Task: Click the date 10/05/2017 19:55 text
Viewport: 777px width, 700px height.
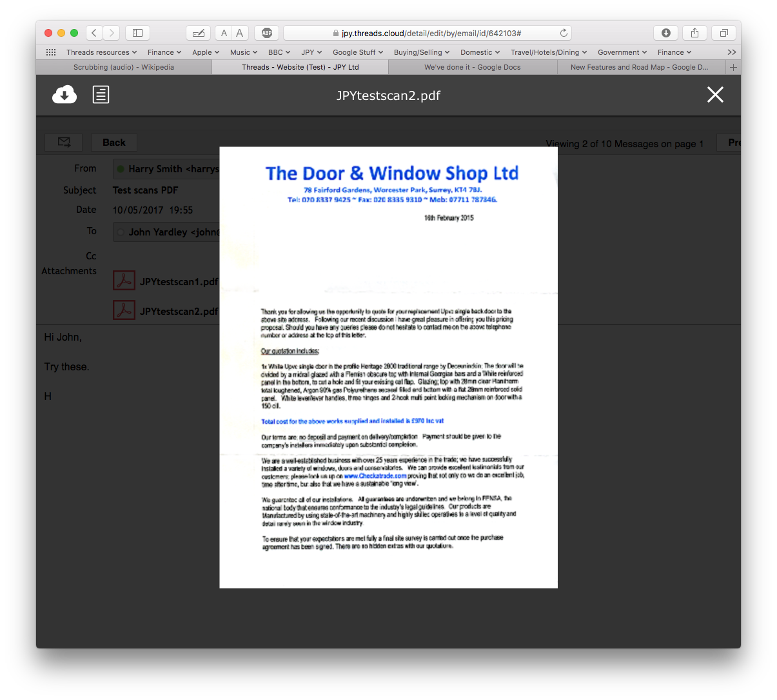Action: click(153, 210)
